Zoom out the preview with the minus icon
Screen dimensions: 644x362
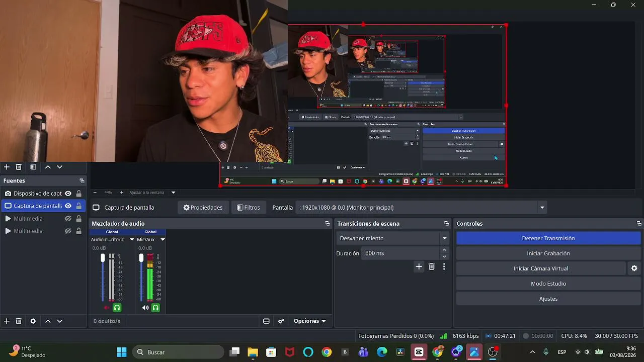95,193
